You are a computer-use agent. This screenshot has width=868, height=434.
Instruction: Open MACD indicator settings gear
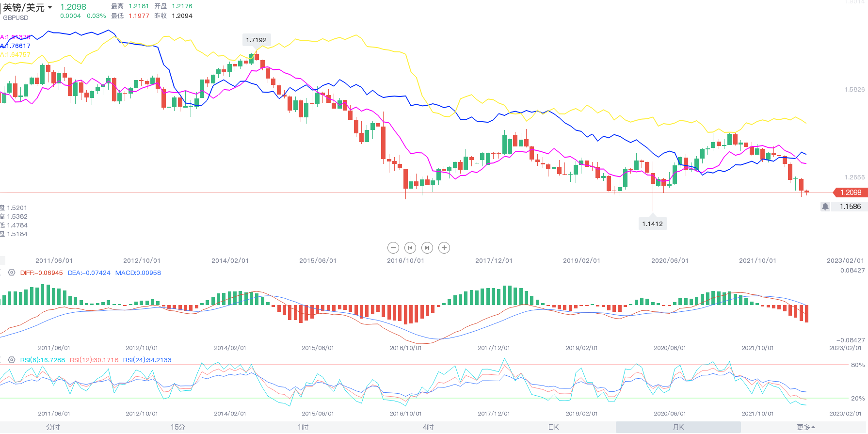pos(12,273)
